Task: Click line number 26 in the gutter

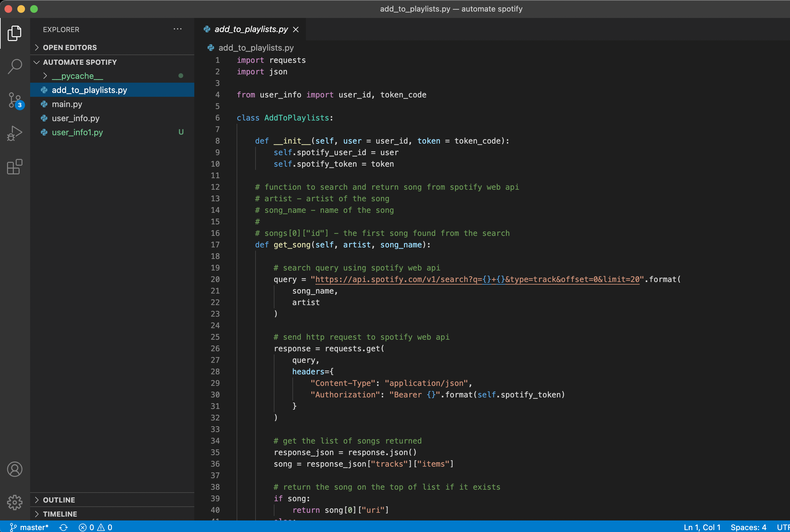Action: [x=215, y=348]
